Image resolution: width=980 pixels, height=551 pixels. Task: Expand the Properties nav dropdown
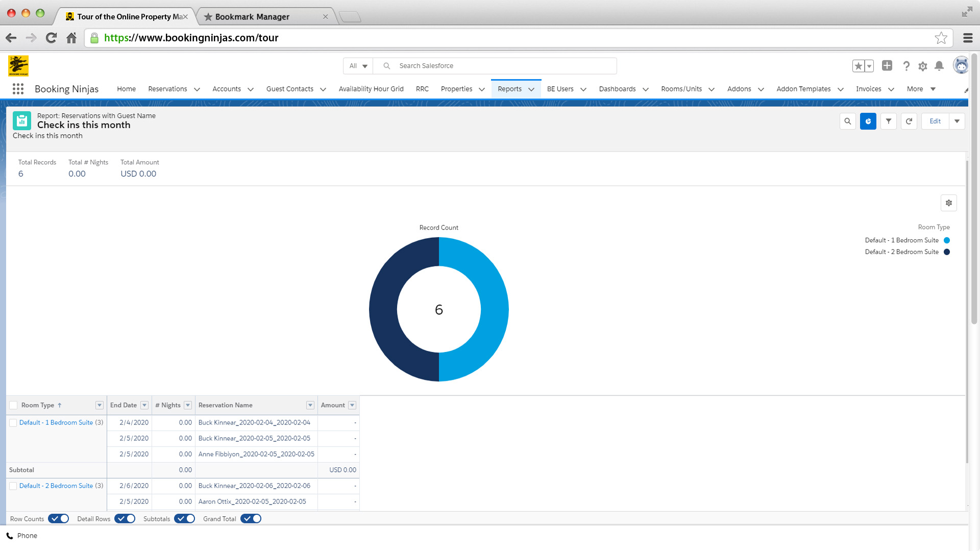click(x=482, y=89)
